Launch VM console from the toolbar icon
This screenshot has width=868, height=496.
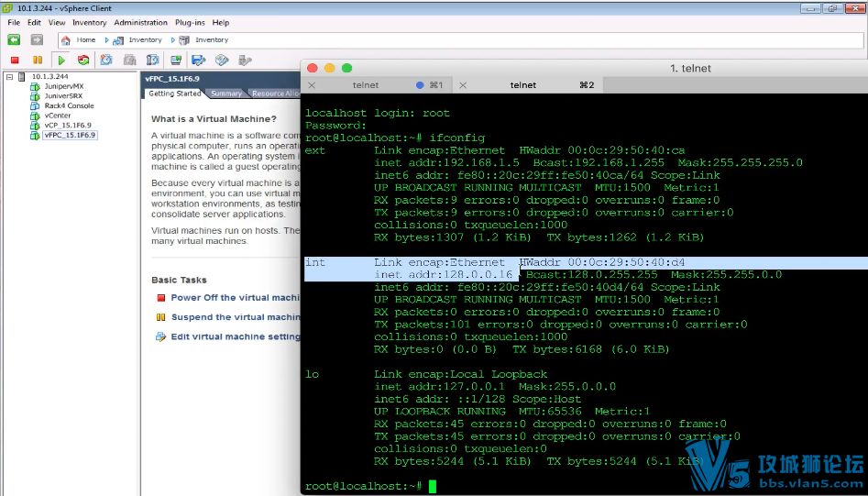tap(176, 60)
